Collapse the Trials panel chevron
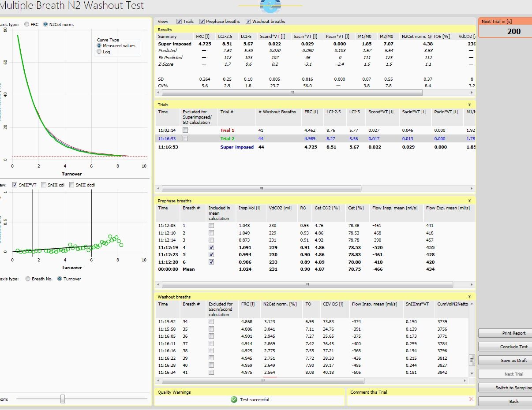This screenshot has width=532, height=410. (469, 105)
